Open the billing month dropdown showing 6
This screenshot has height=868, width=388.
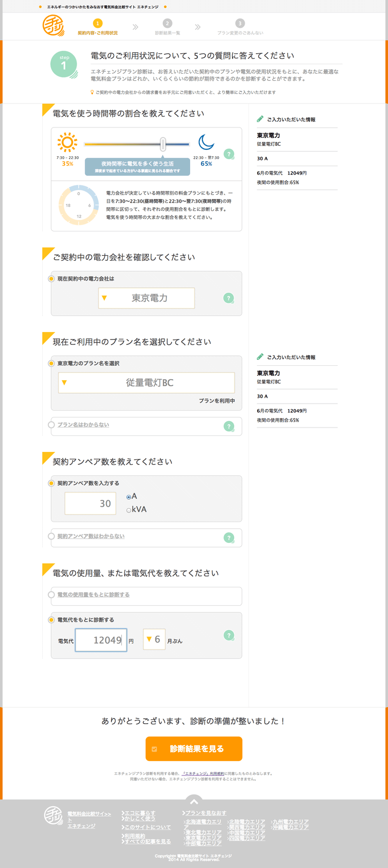click(x=154, y=640)
